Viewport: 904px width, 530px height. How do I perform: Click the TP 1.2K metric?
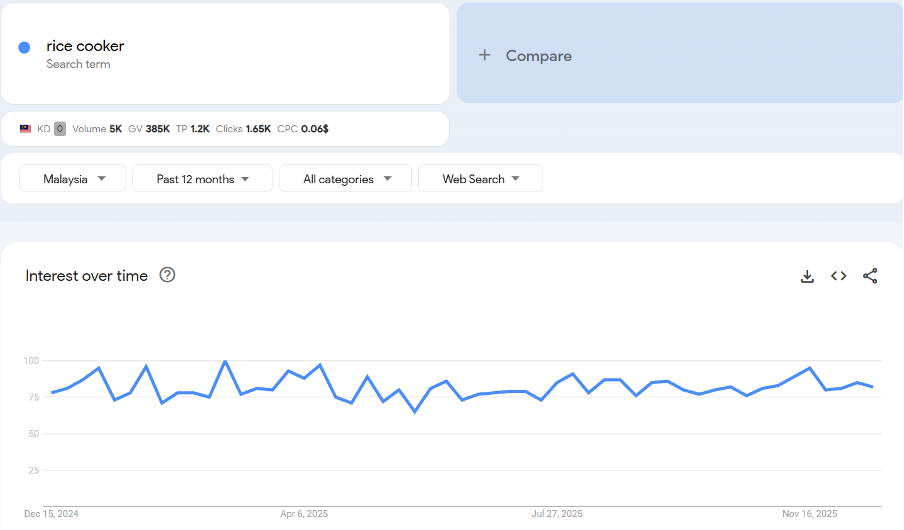point(193,129)
